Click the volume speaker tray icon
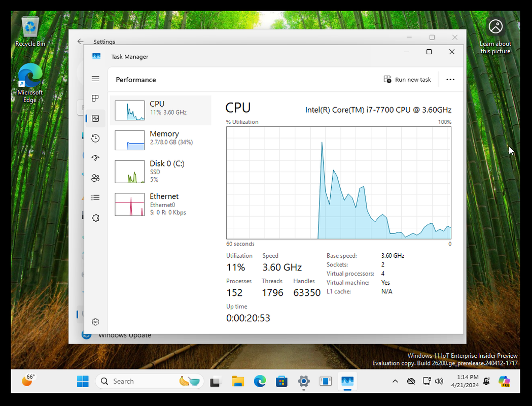 click(439, 381)
